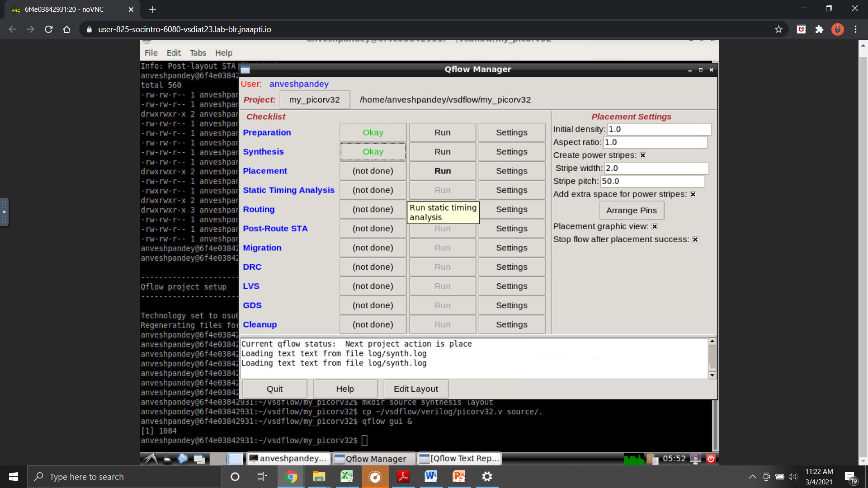
Task: Click the Arrange Pins button
Action: click(x=631, y=210)
